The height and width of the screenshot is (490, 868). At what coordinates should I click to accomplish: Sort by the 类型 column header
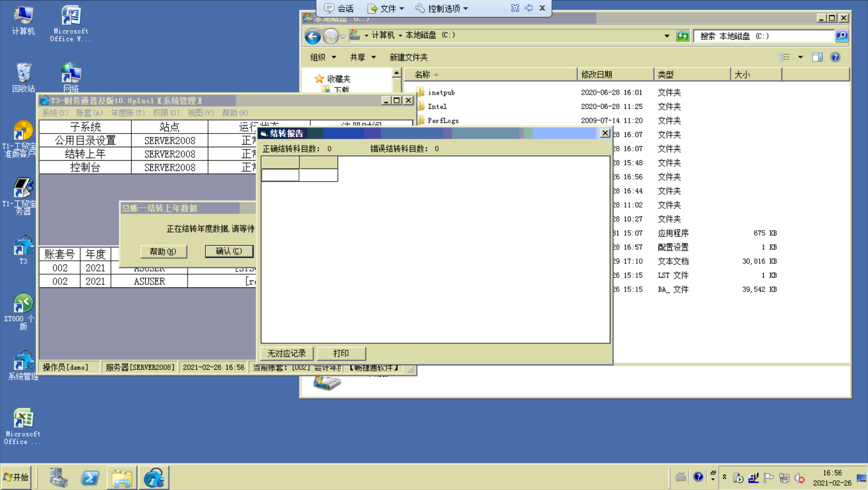692,75
